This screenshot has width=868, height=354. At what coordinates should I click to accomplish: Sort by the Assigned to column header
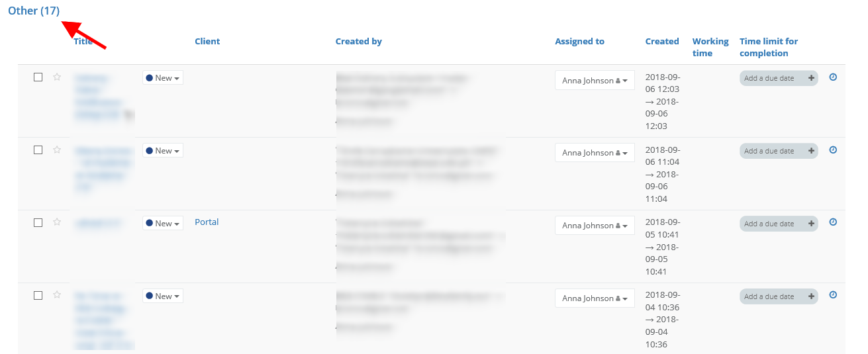coord(579,41)
